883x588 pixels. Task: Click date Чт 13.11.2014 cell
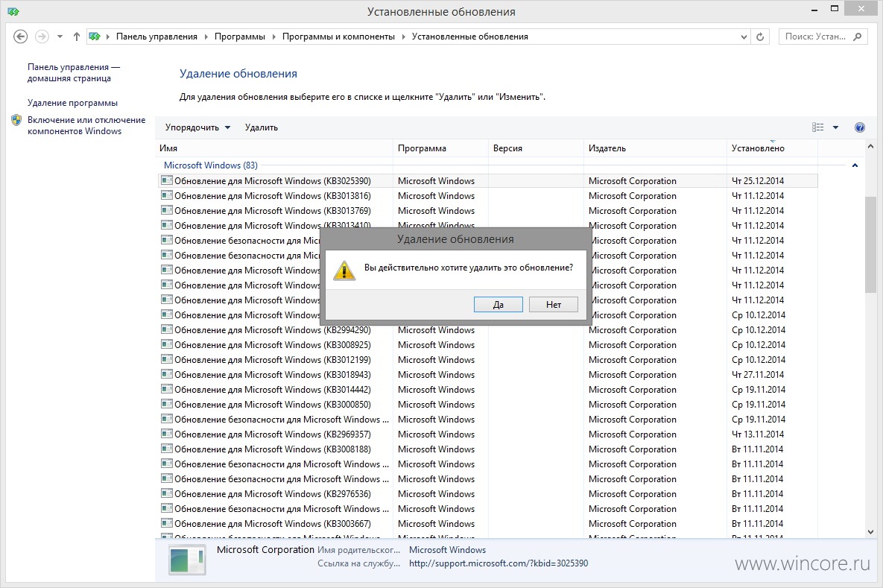[757, 434]
